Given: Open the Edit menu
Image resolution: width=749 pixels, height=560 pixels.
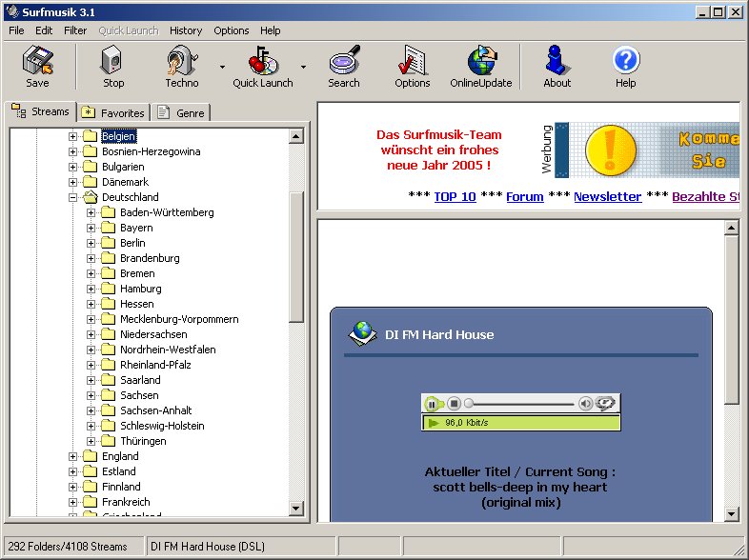Looking at the screenshot, I should [x=44, y=30].
